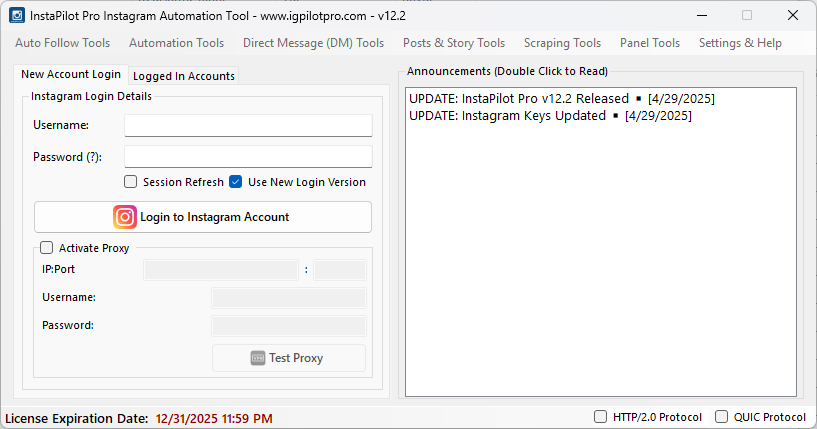Screen dimensions: 817x429
Task: Close the InstaPilot Pro window
Action: (x=793, y=15)
